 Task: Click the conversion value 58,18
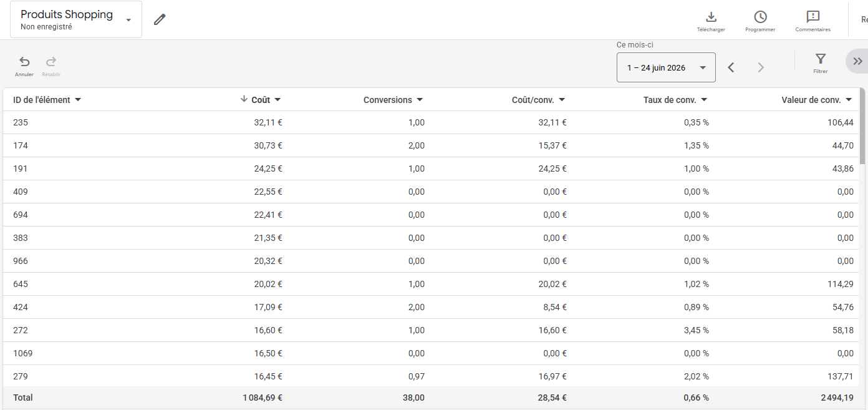point(843,330)
